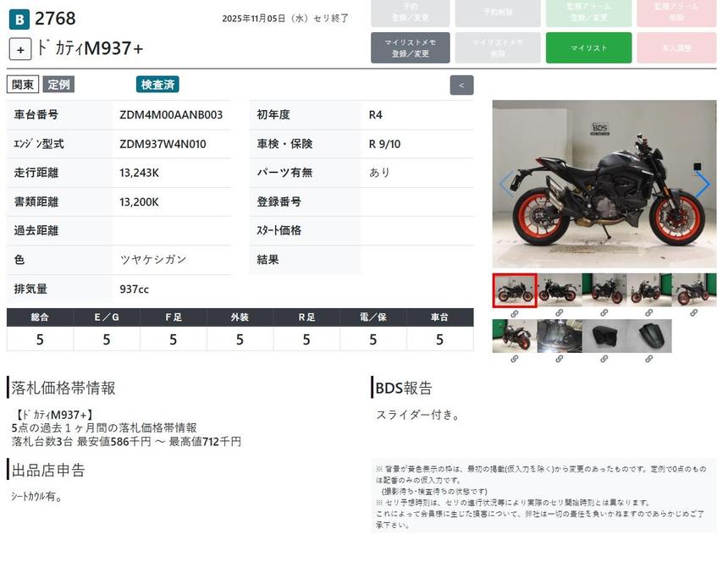728x562 pixels.
Task: Select the seat cowl part thumbnail
Action: [x=649, y=336]
